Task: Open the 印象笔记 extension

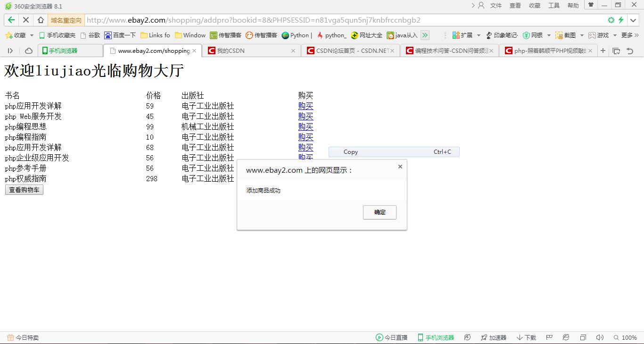Action: 502,35
